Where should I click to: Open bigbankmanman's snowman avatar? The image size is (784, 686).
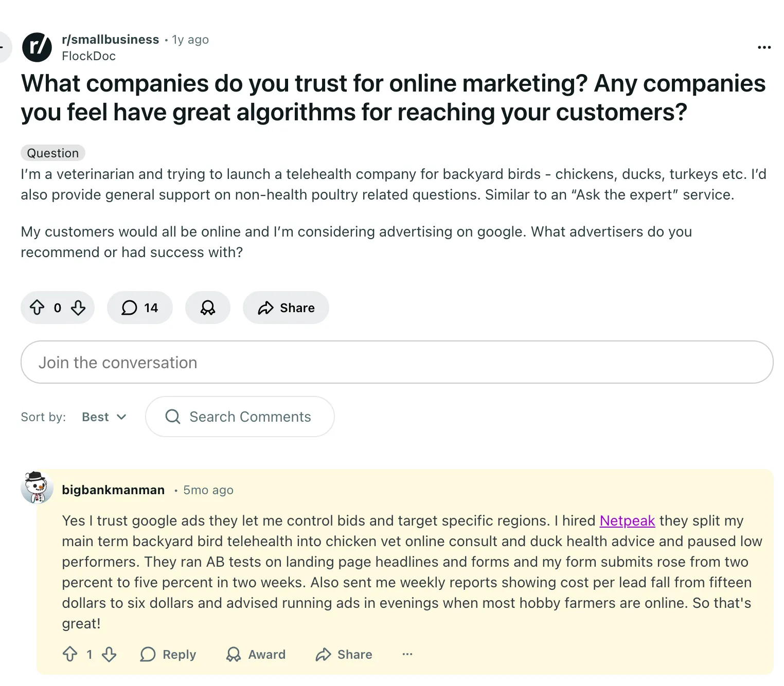tap(37, 487)
